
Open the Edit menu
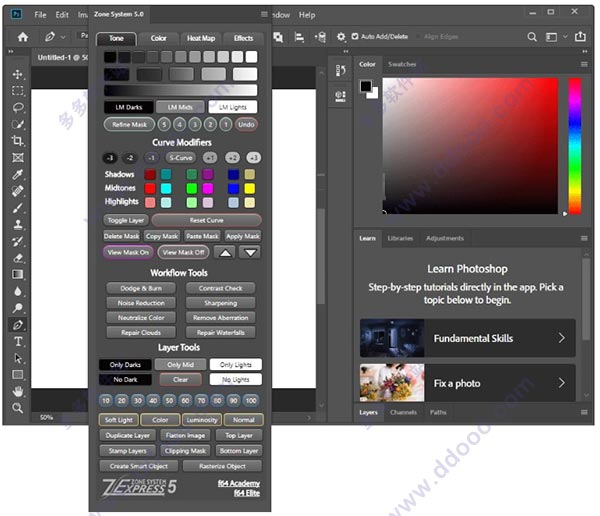tap(62, 15)
